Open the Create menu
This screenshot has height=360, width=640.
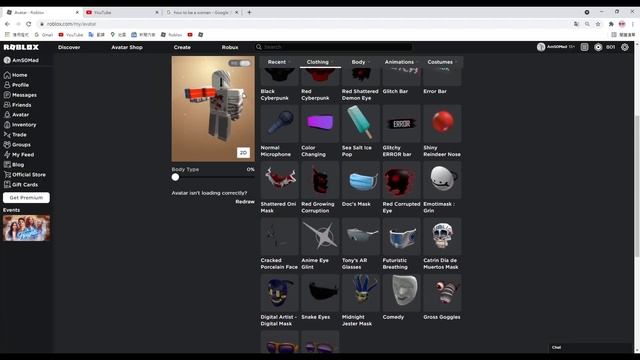click(x=182, y=47)
